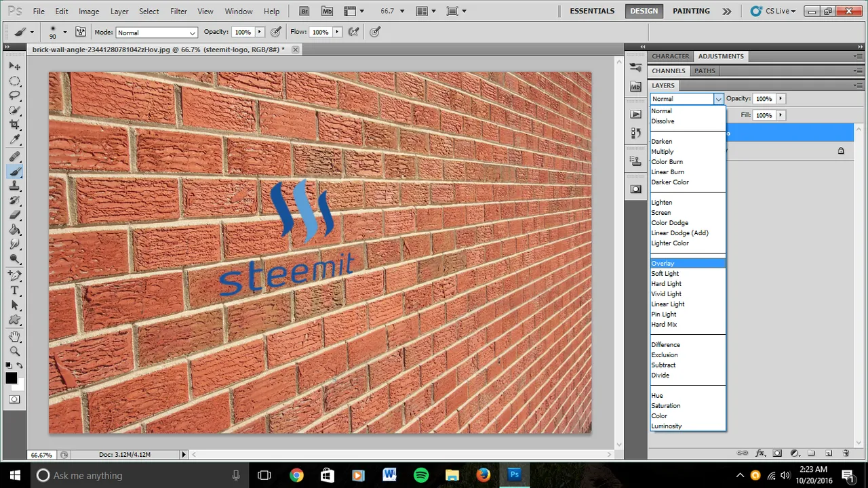Select the Type tool

point(15,291)
